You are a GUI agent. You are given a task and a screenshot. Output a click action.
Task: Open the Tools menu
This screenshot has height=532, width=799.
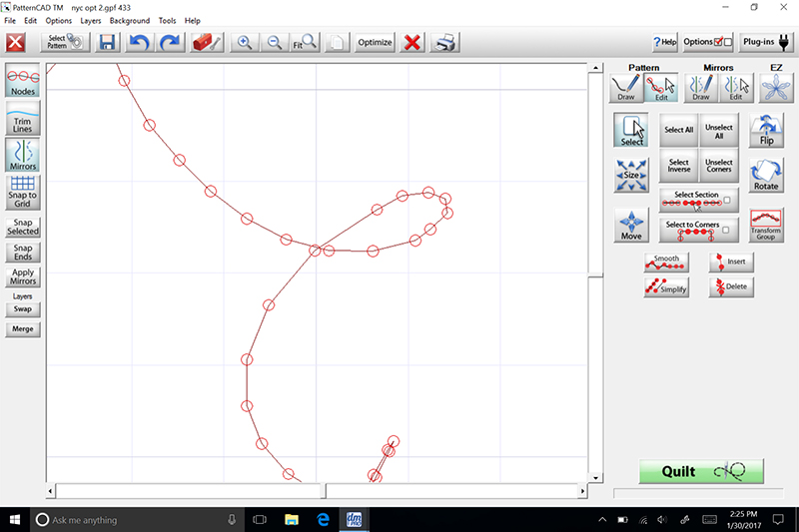(x=167, y=20)
